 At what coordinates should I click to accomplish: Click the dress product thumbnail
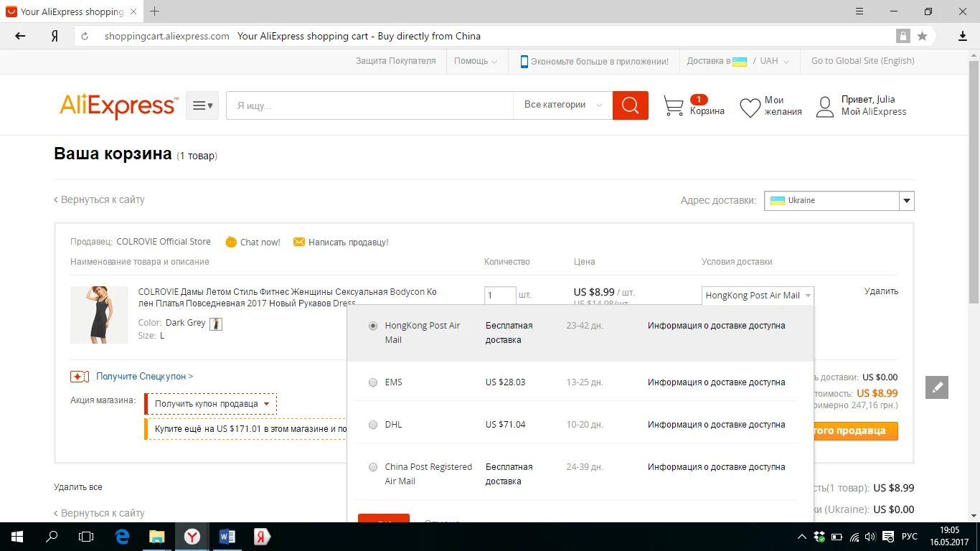point(99,315)
